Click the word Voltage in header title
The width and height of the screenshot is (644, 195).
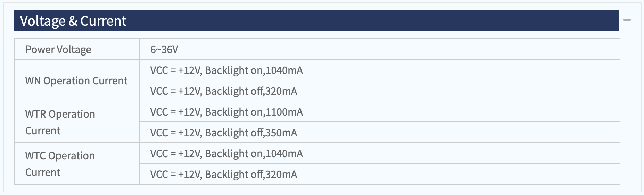[43, 21]
